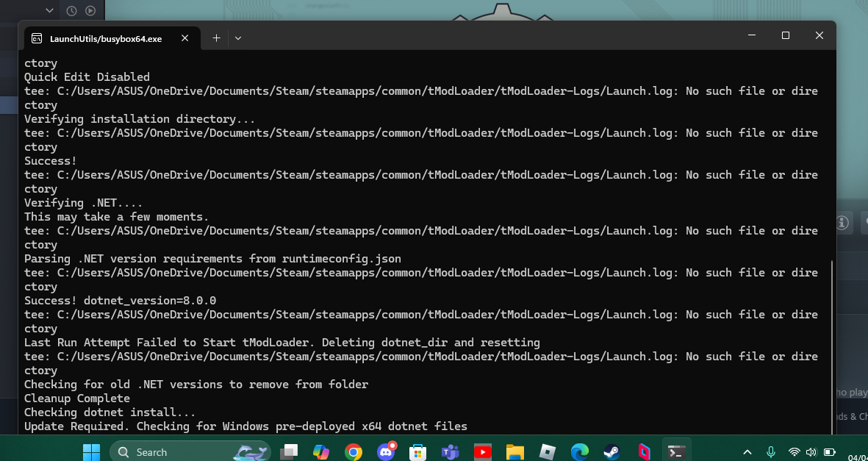Click the Terminal icon on the taskbar
868x461 pixels.
(676, 451)
